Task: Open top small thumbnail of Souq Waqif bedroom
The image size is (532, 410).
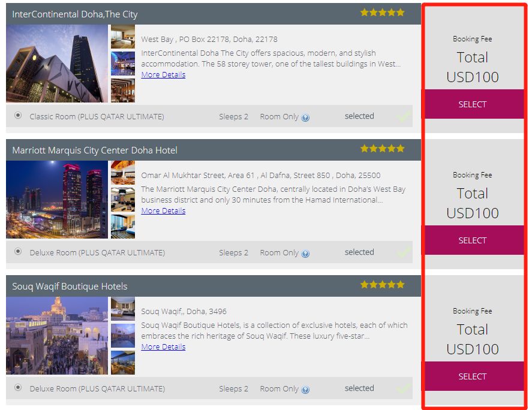Action: coord(123,309)
